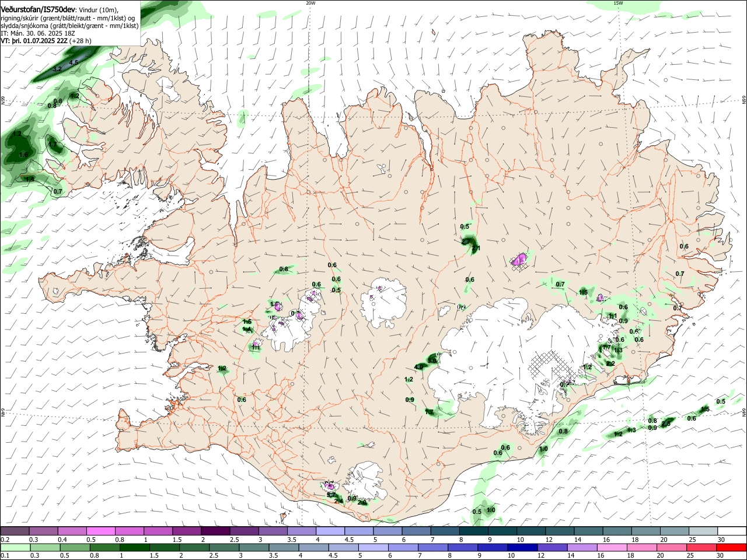This screenshot has width=747, height=560.
Task: Click the 1.6 value in the Westfjords
Action: pyautogui.click(x=23, y=155)
